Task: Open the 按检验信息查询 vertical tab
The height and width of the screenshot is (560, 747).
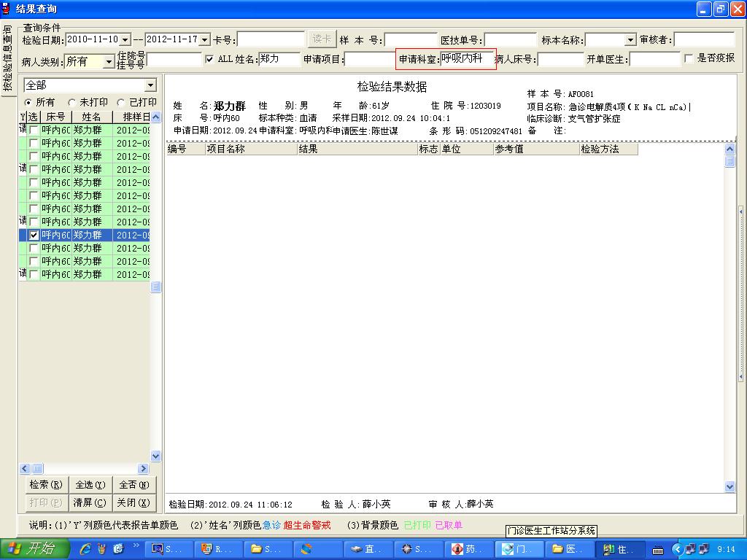Action: coord(7,58)
